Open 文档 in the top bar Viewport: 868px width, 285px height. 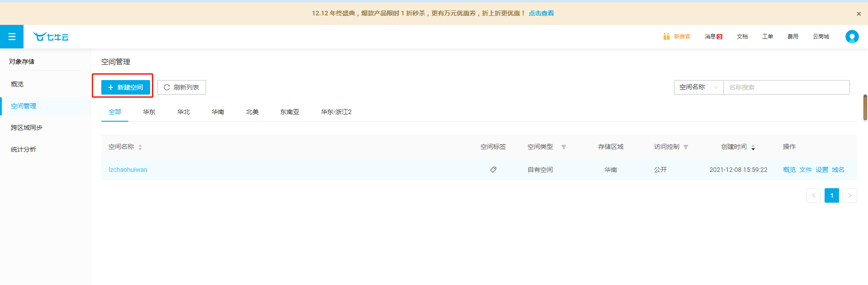[x=742, y=37]
